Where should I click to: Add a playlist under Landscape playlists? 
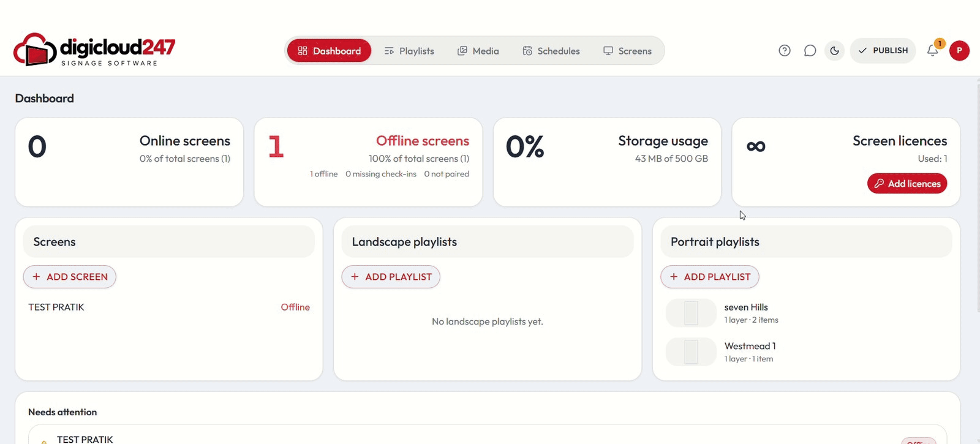point(391,277)
